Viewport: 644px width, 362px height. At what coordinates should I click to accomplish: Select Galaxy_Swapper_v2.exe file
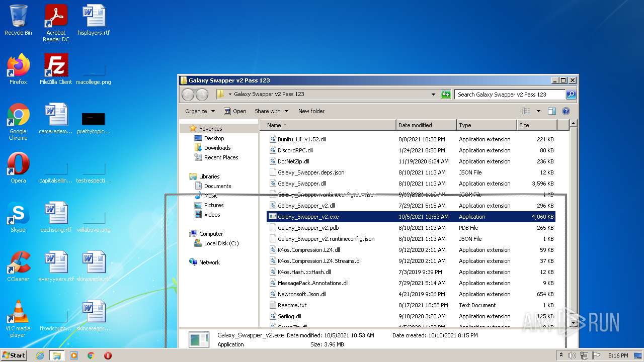click(411, 217)
